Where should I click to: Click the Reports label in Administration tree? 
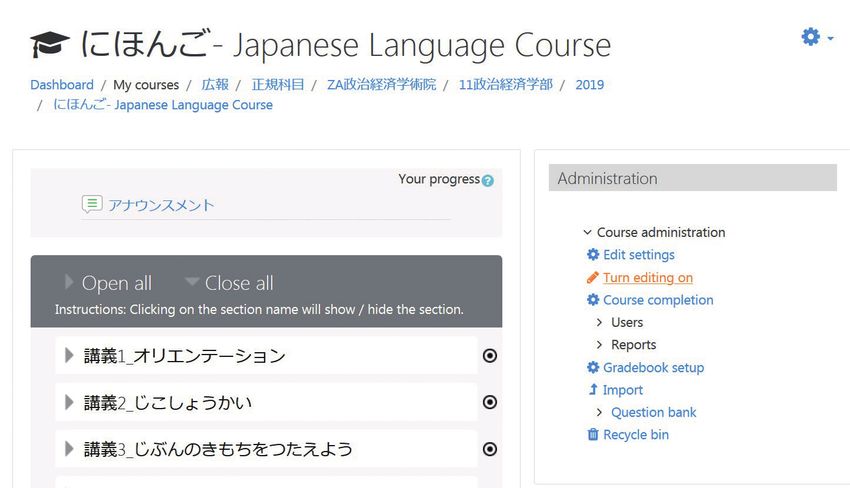pos(633,344)
